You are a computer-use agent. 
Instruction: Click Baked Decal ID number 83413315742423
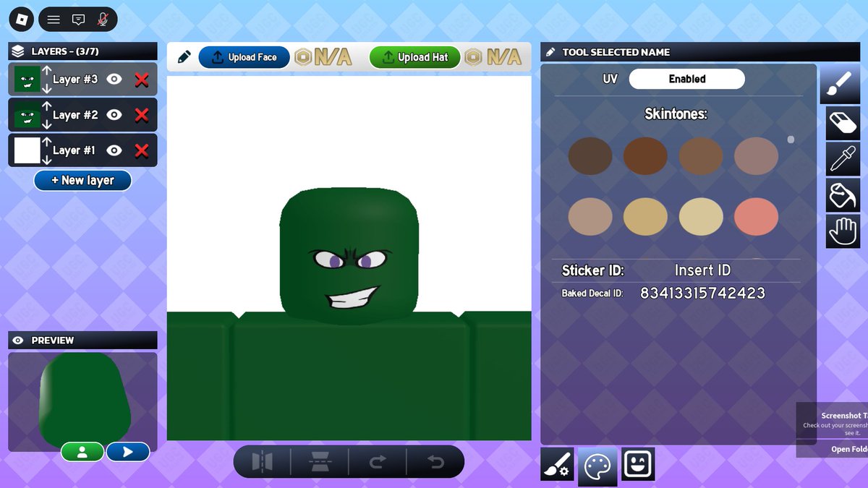tap(702, 293)
